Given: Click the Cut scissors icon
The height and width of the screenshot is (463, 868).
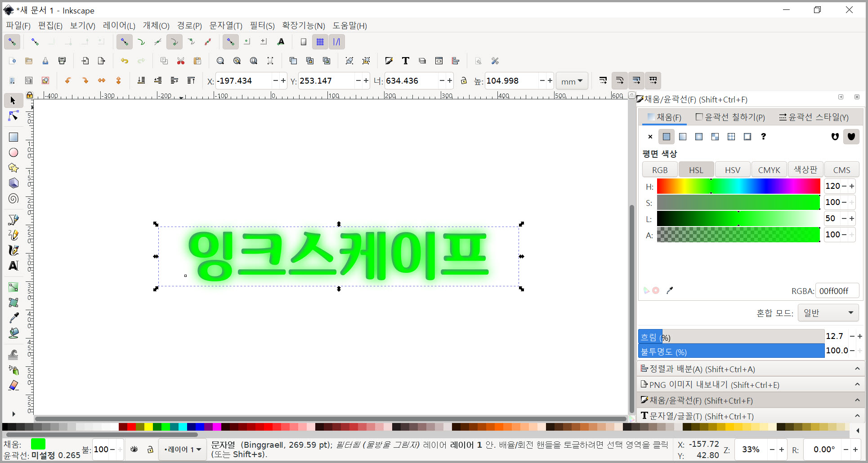Looking at the screenshot, I should pos(181,61).
